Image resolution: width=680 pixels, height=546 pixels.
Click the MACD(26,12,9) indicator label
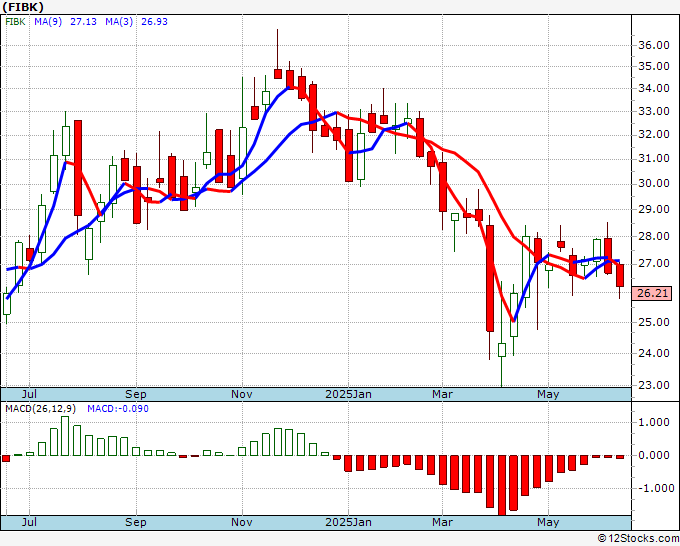(41, 409)
